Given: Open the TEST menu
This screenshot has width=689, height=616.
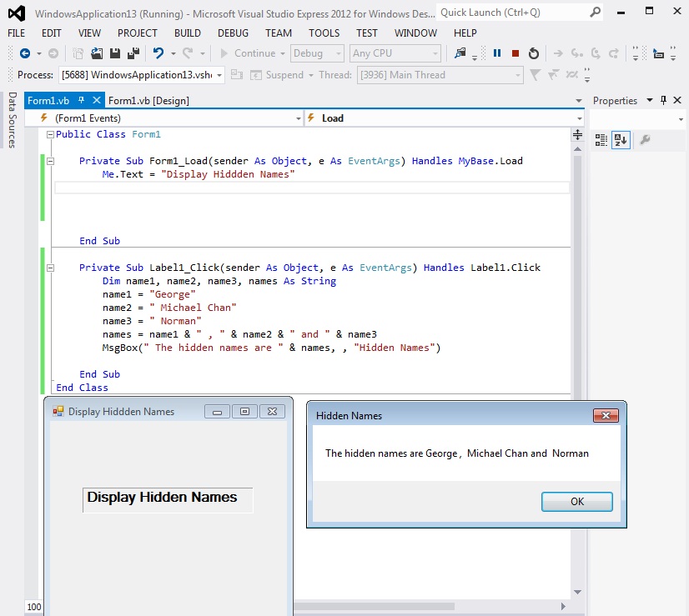Looking at the screenshot, I should [366, 33].
